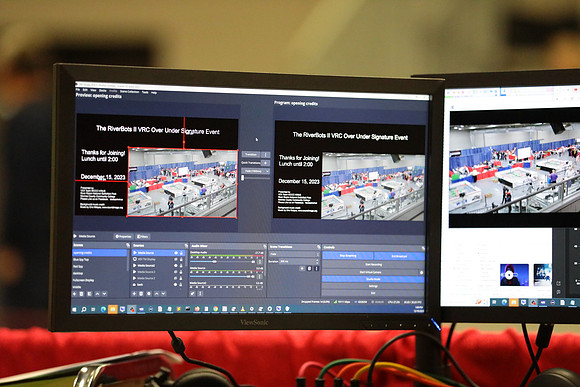Move selected source down
Image resolution: width=580 pixels, height=387 pixels.
click(163, 294)
